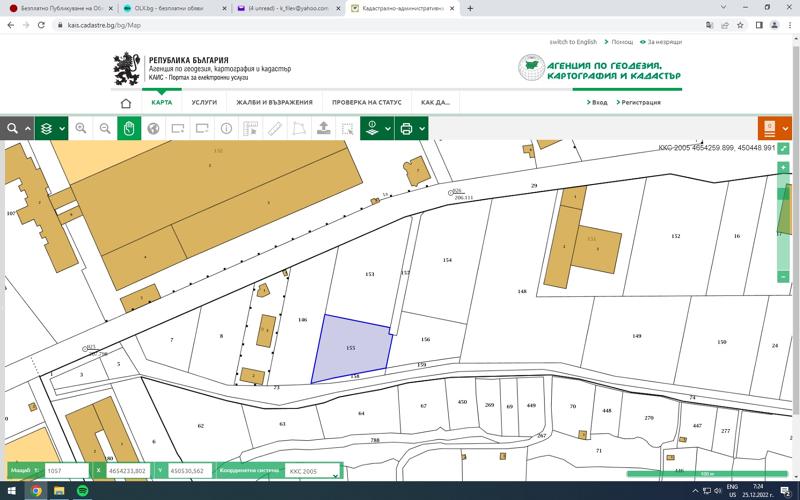Adjust the vertical map zoom slider
This screenshot has height=500, width=800.
(783, 222)
